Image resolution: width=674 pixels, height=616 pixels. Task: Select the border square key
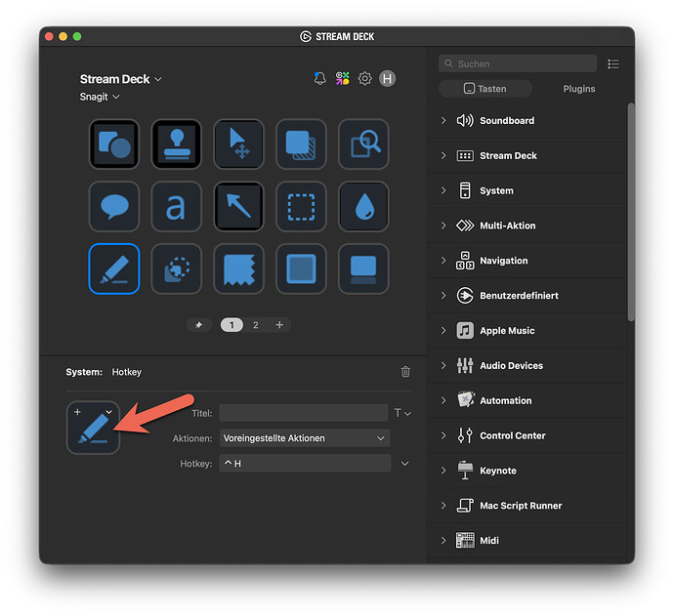[301, 268]
